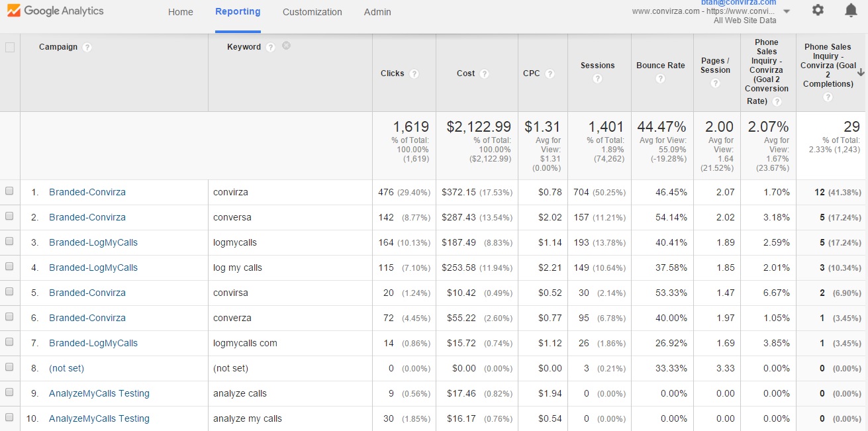Open help icon beside Clicks column

click(x=414, y=73)
